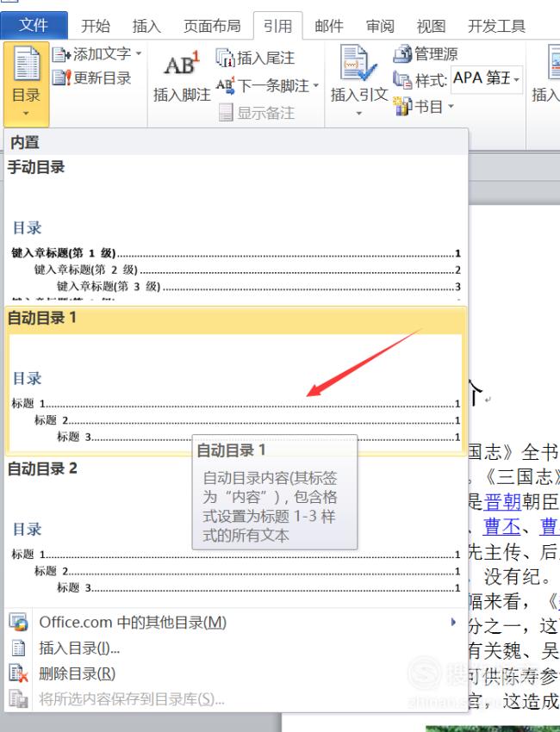Switch to the 页面布局 tab
The width and height of the screenshot is (560, 732).
[x=212, y=26]
